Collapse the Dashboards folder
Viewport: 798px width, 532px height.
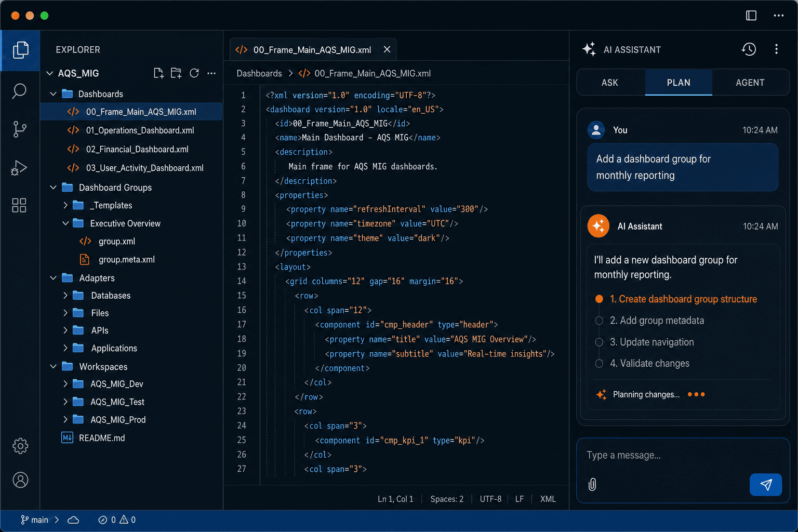pyautogui.click(x=53, y=94)
